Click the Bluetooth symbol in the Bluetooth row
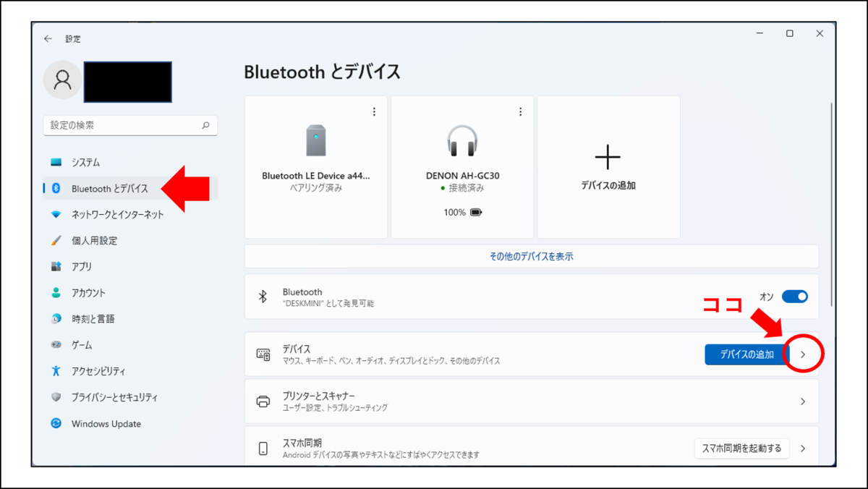This screenshot has width=868, height=489. [263, 297]
